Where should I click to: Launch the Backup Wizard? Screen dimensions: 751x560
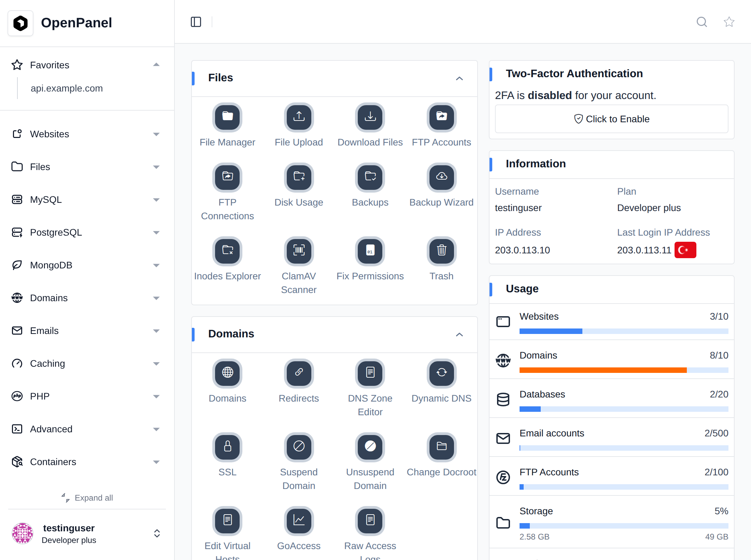pyautogui.click(x=441, y=177)
